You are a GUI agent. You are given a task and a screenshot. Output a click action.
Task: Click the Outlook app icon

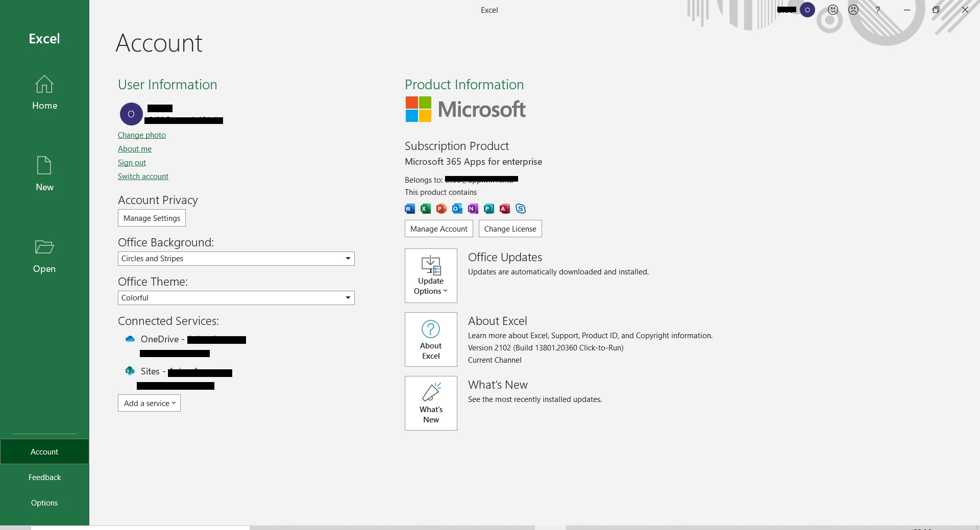(x=457, y=208)
